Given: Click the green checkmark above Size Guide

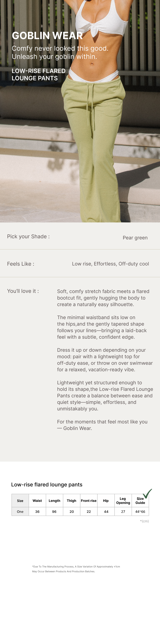Looking at the screenshot, I should (x=147, y=493).
